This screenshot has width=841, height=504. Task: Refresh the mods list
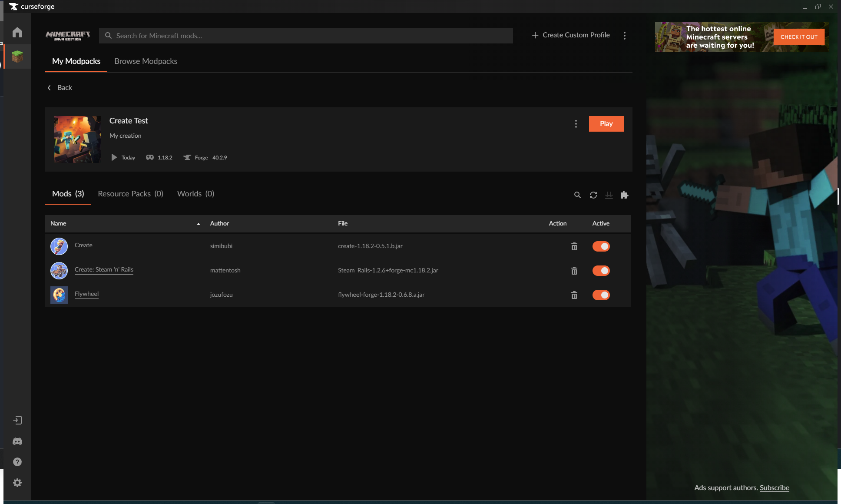pyautogui.click(x=593, y=195)
